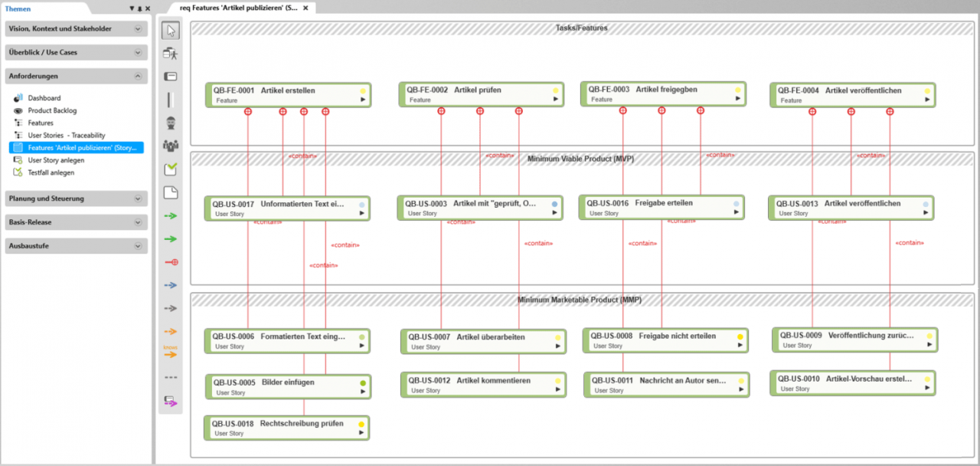Pick the red contain connector tool
The height and width of the screenshot is (466, 980).
point(171,262)
